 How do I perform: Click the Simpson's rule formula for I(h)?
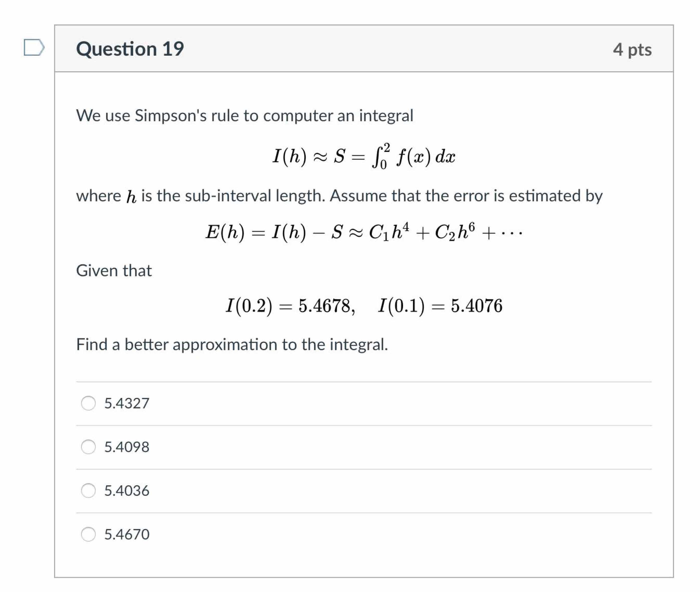tap(365, 156)
